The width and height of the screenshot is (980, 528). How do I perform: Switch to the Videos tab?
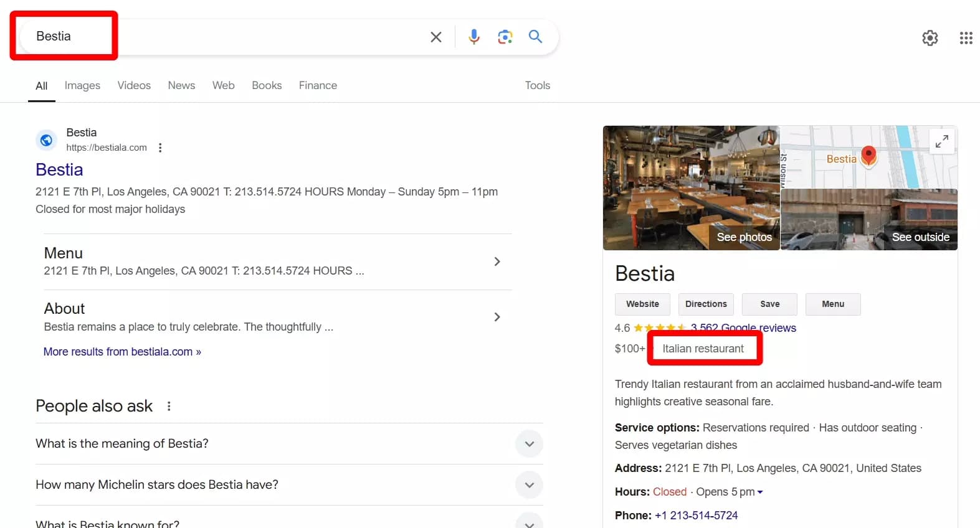[x=134, y=85]
